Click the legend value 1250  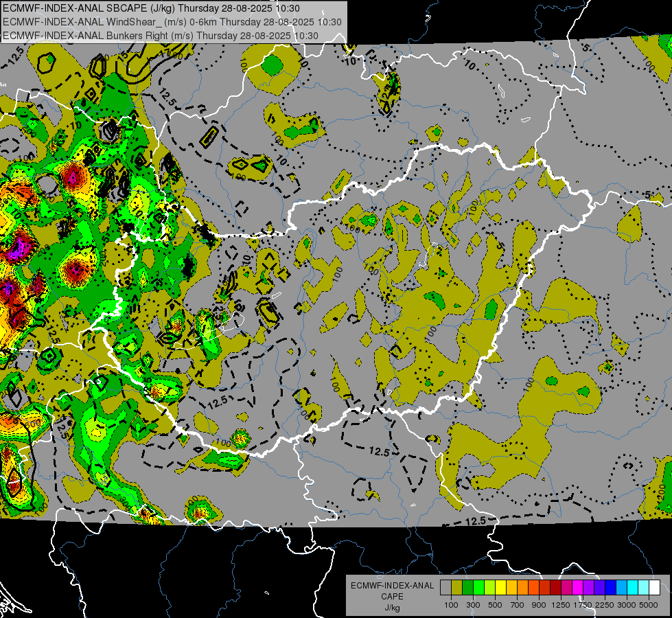pyautogui.click(x=561, y=605)
